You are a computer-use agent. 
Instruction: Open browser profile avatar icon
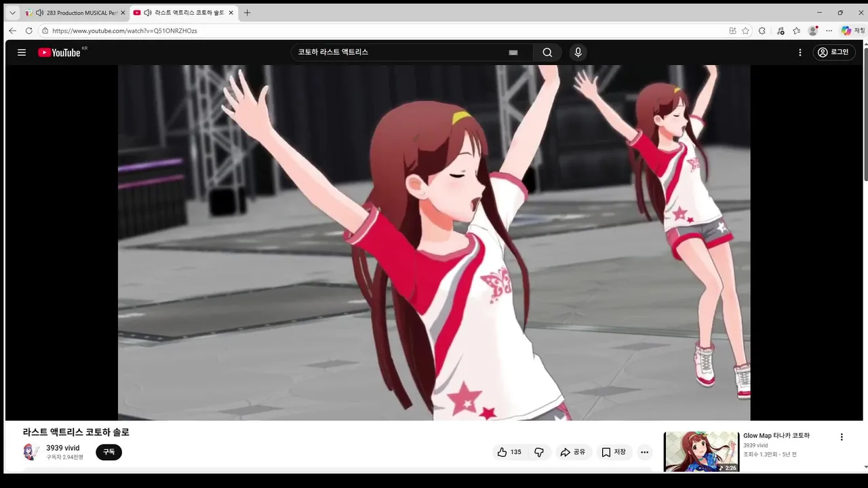813,30
